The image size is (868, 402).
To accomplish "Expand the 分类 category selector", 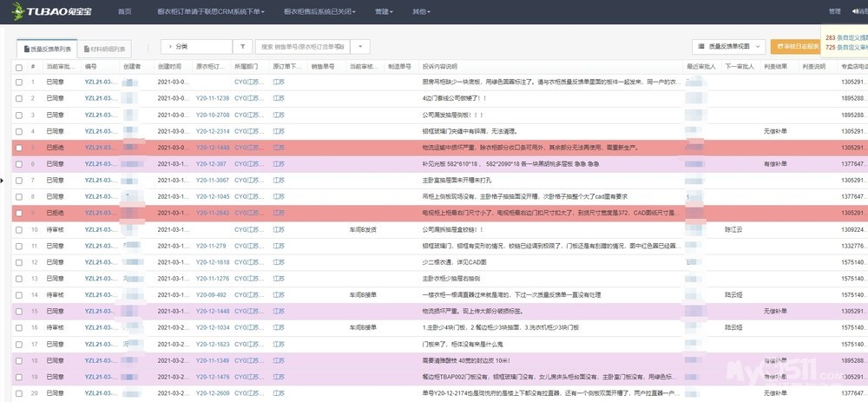I will [x=196, y=47].
